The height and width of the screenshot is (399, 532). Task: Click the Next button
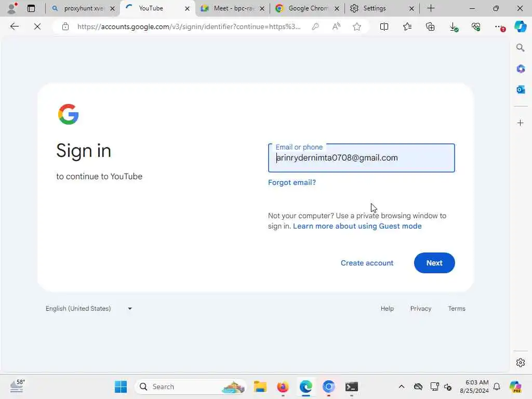pos(434,263)
